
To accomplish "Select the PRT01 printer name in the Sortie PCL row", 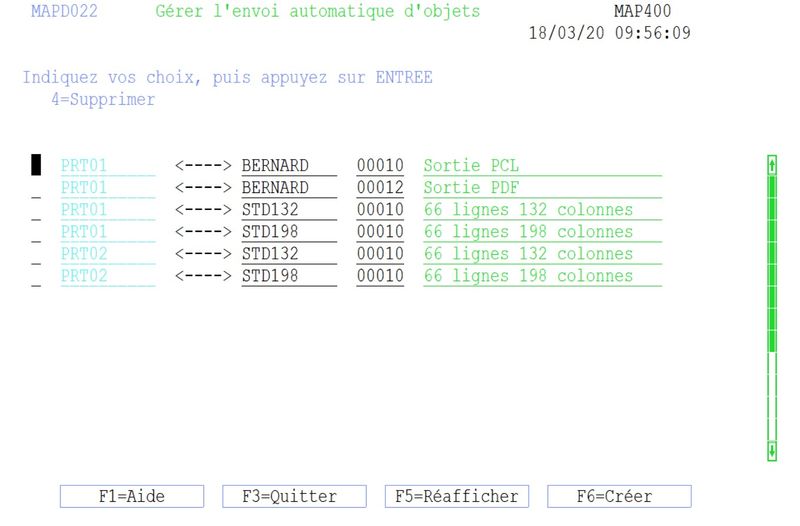I will pos(107,166).
